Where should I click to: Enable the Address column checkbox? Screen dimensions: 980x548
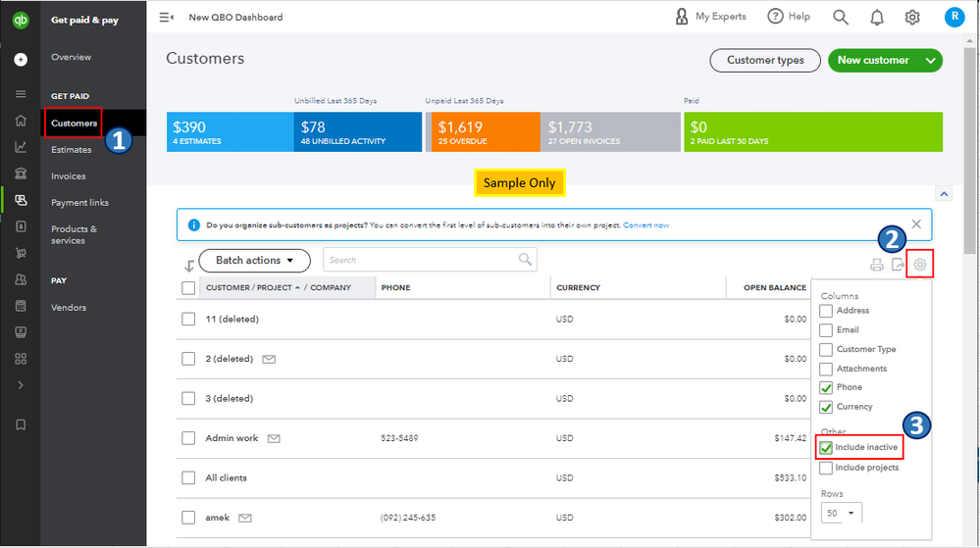point(826,311)
